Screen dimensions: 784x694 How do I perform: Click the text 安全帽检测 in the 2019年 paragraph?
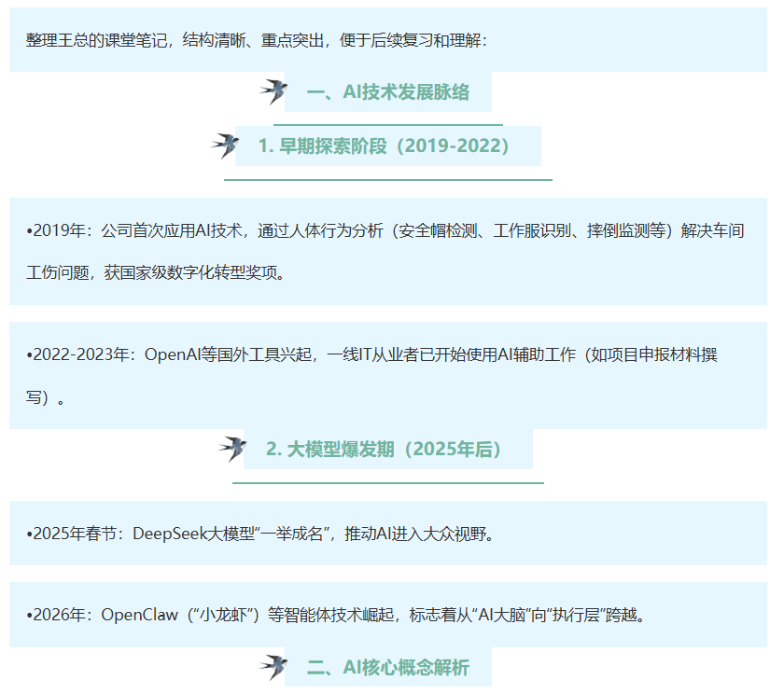click(438, 230)
